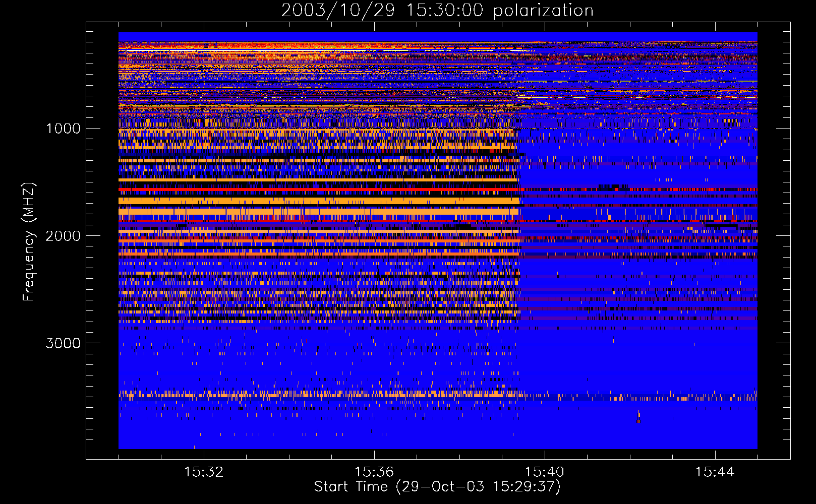Click the 2000 frequency tick label
Viewport: 816px width, 504px height.
pos(63,236)
